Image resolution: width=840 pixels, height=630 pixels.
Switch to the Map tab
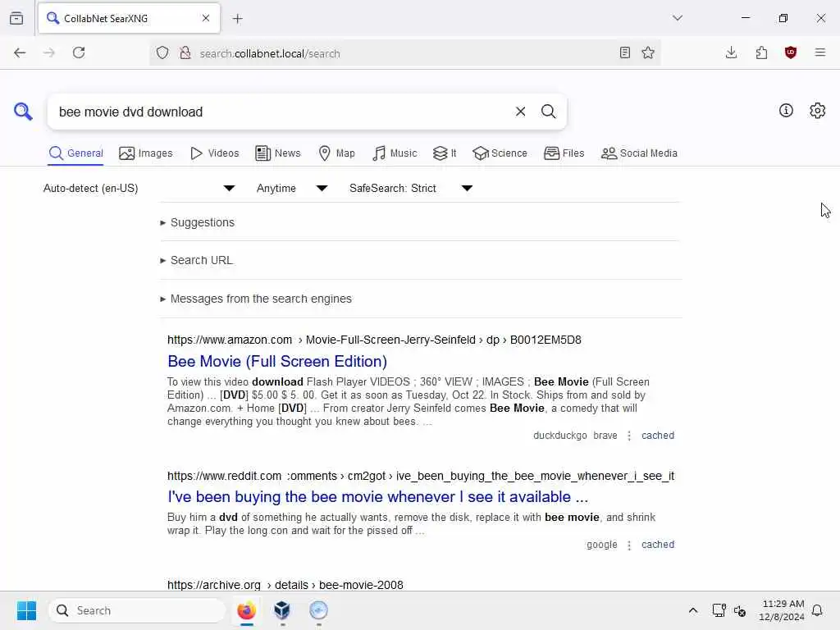[x=336, y=153]
